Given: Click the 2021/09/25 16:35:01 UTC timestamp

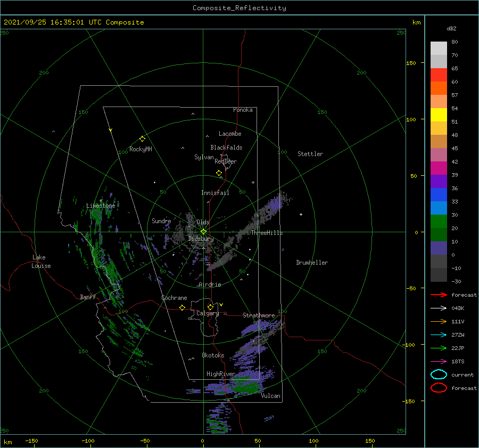Looking at the screenshot, I should 52,22.
